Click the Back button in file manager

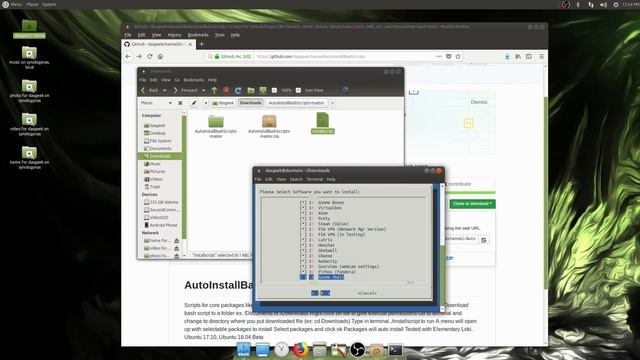coord(150,90)
